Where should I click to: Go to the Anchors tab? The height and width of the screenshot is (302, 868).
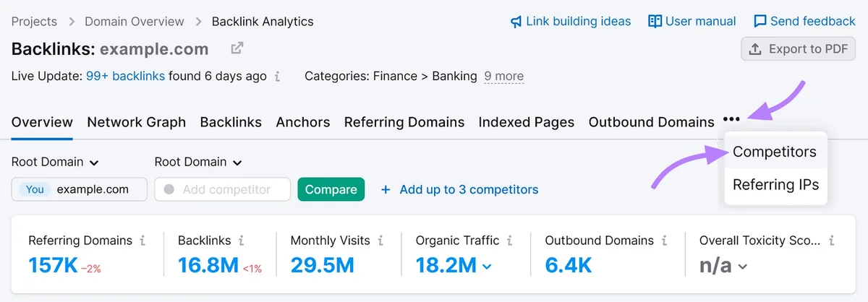[303, 122]
